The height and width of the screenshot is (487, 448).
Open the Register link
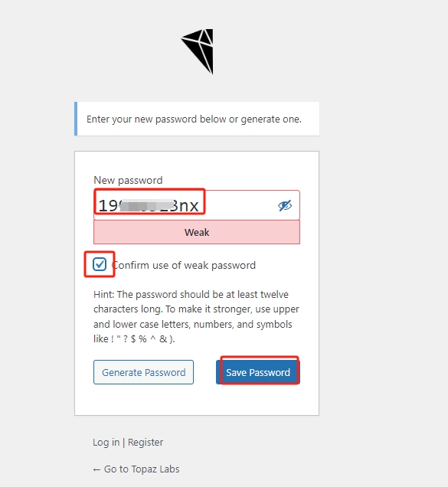point(146,443)
